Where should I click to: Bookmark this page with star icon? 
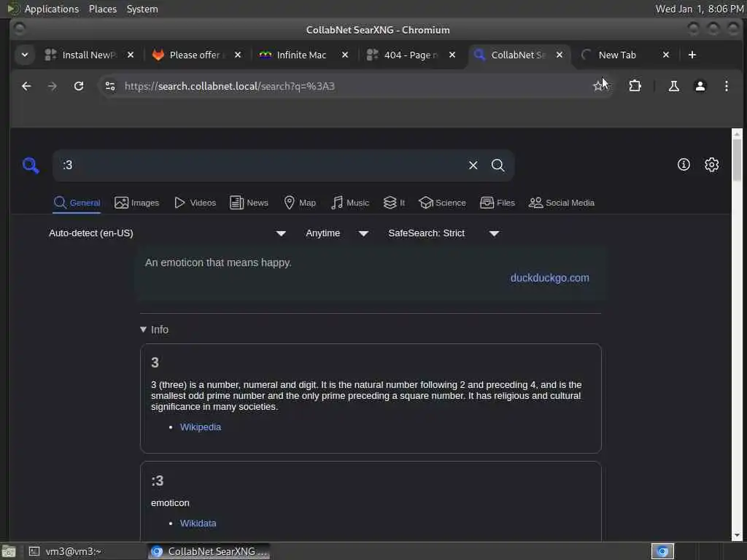point(598,86)
